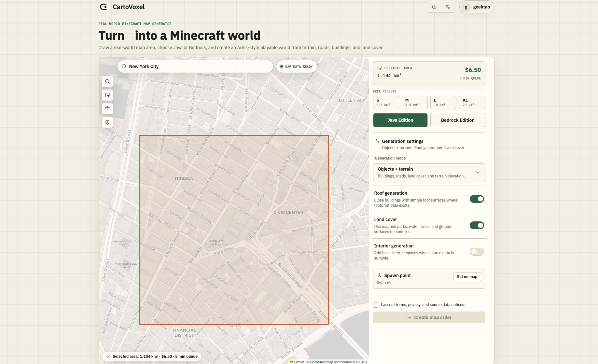
Task: Select the Bedrock Edition tab
Action: pyautogui.click(x=458, y=120)
